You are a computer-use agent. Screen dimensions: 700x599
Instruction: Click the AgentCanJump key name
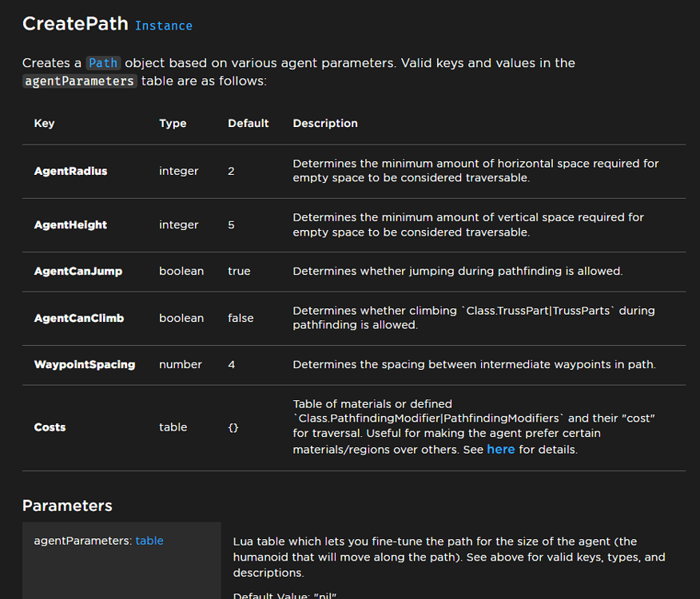pos(78,272)
